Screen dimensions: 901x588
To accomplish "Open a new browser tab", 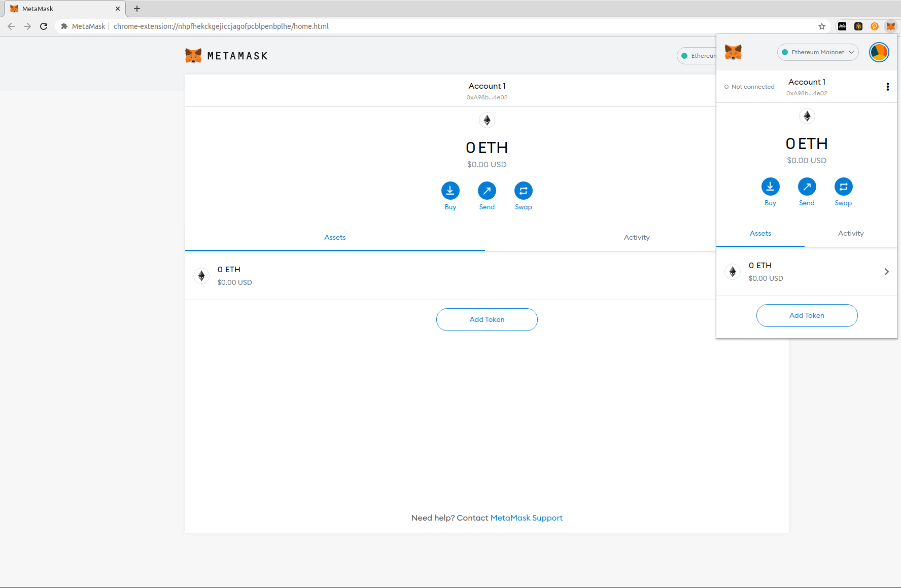I will (x=137, y=9).
